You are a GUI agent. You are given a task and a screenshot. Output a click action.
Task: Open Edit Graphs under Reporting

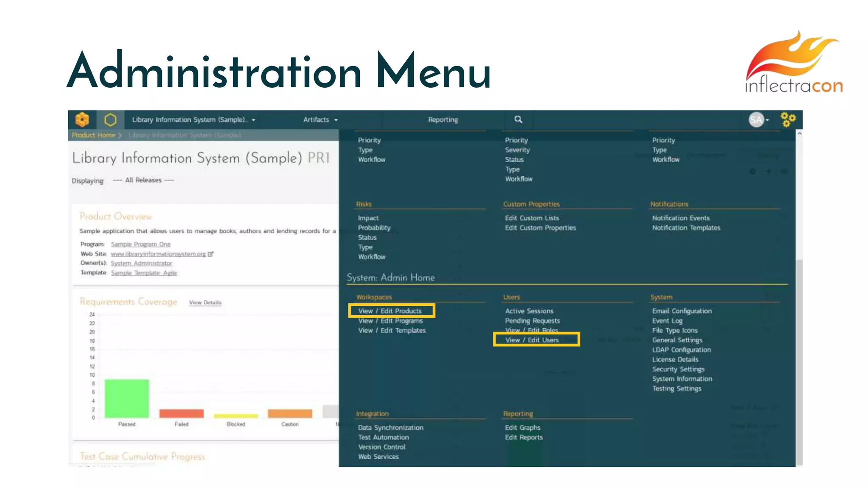[523, 428]
